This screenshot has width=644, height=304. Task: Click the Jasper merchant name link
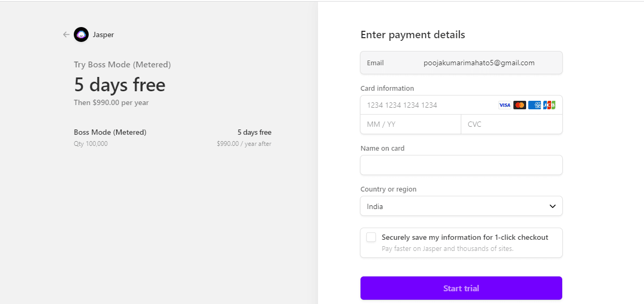point(104,34)
